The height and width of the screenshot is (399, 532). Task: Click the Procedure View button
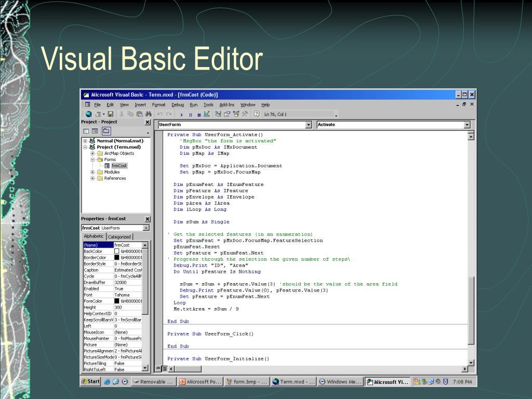click(158, 368)
